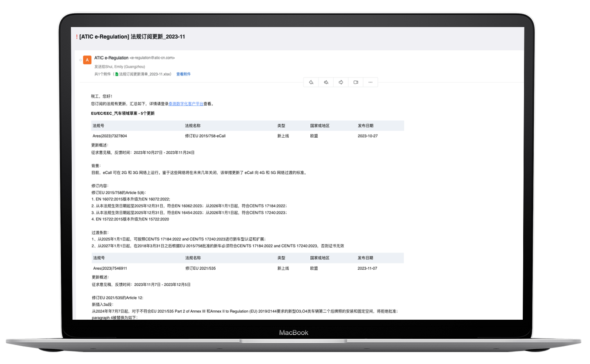This screenshot has height=364, width=590.
Task: Click the reply-all double arrow icon
Action: tap(326, 82)
